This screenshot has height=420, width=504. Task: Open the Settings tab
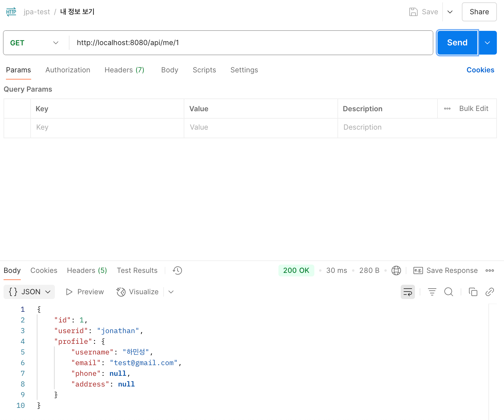pyautogui.click(x=244, y=70)
